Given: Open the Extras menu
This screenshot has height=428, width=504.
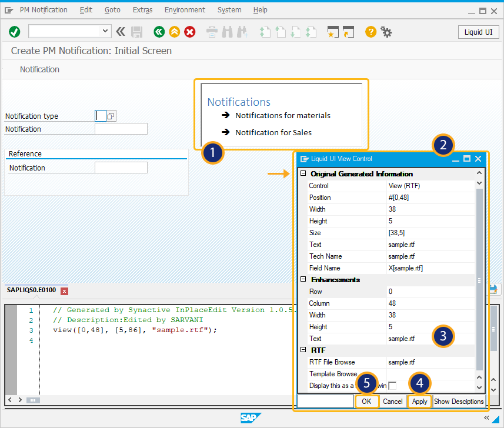Looking at the screenshot, I should [x=143, y=10].
